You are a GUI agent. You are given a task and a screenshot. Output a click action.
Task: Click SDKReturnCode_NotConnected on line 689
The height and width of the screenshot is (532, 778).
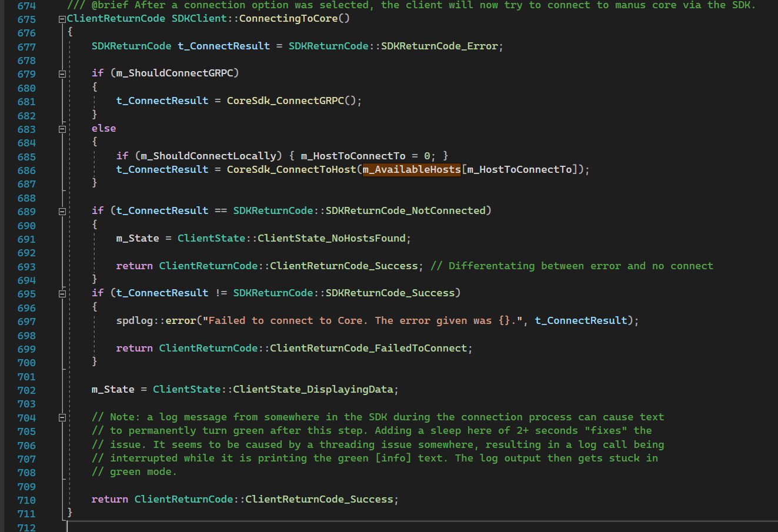(406, 210)
